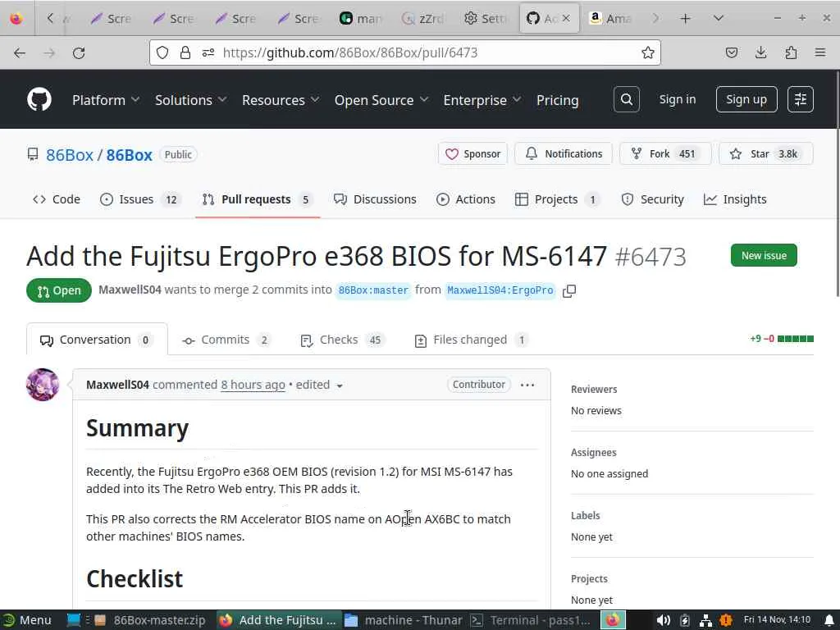
Task: Click the Notifications button
Action: point(563,153)
